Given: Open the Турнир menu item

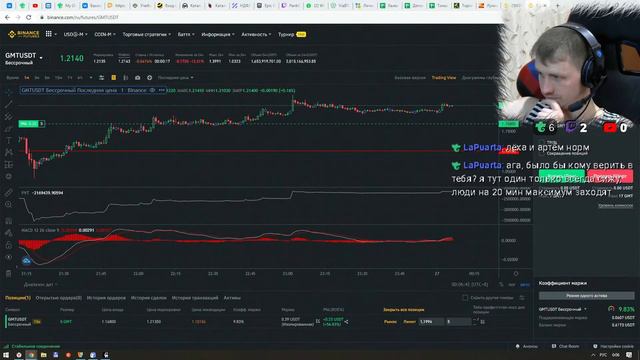Looking at the screenshot, I should [292, 34].
